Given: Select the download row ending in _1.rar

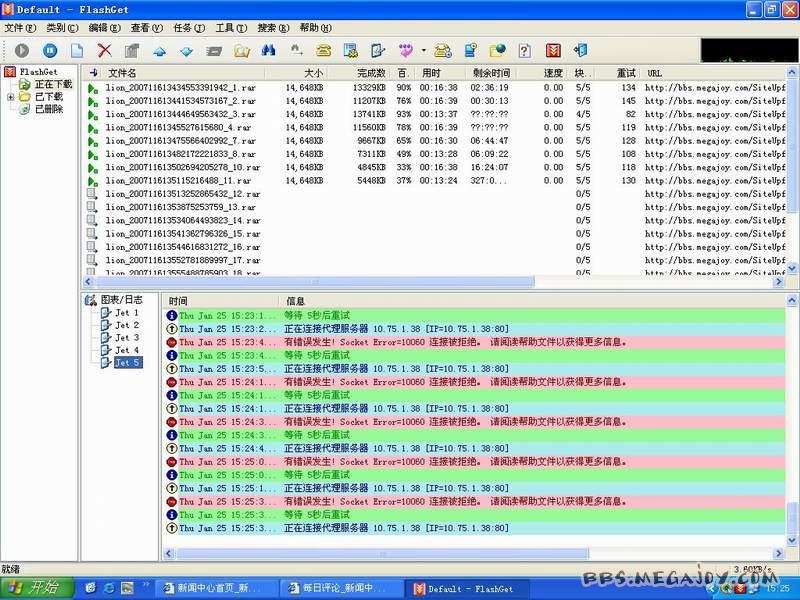Looking at the screenshot, I should pyautogui.click(x=436, y=88).
